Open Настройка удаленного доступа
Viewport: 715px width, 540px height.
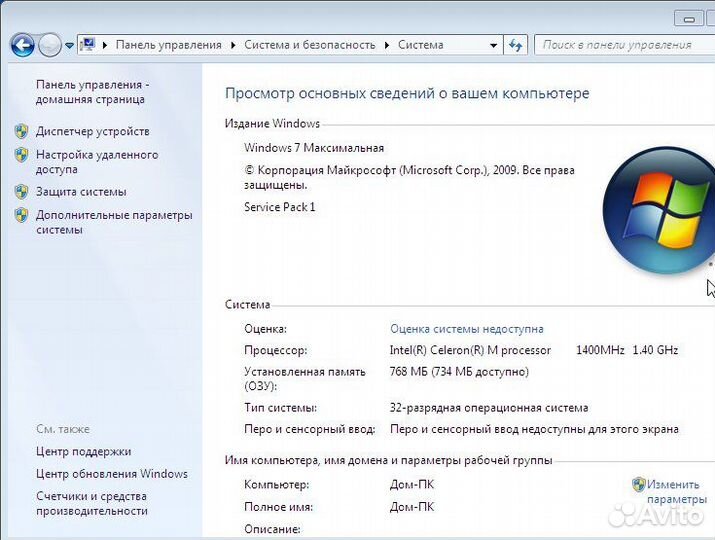(x=97, y=162)
